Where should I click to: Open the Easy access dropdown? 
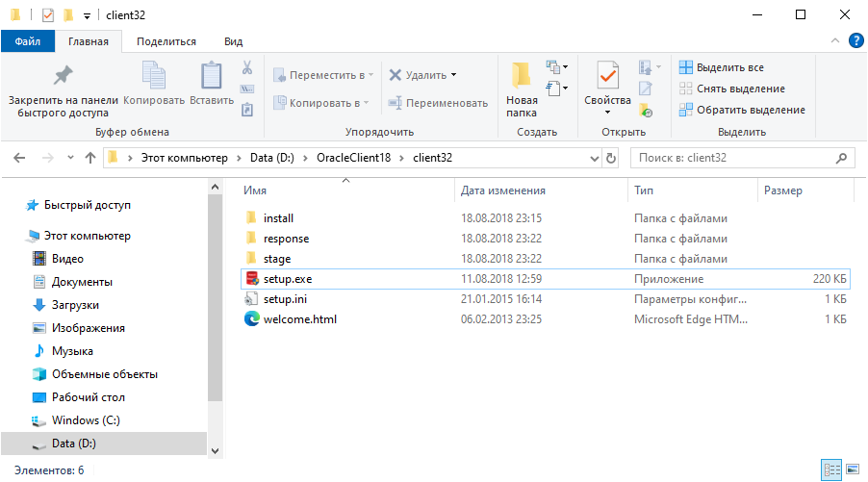[557, 89]
